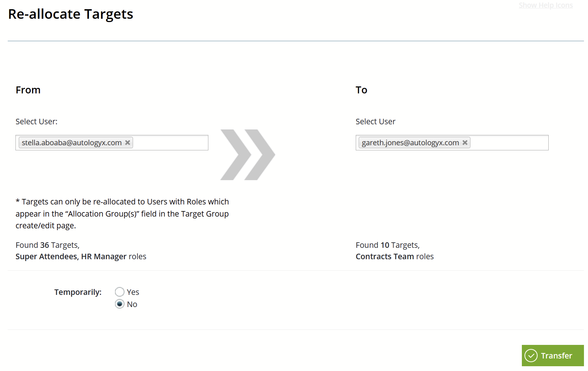Screen dimensions: 588x371
Task: Remove gareth.jones@autologyx.com from To field
Action: (465, 143)
